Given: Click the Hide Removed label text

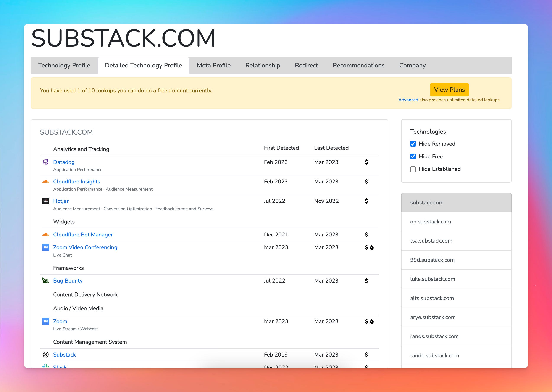Looking at the screenshot, I should (437, 144).
